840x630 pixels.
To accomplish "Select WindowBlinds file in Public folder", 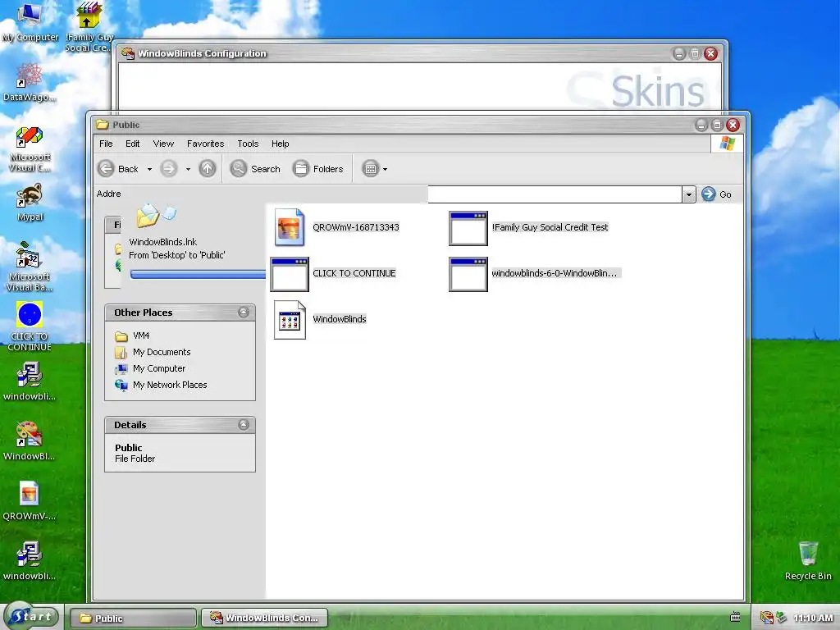I will [321, 319].
